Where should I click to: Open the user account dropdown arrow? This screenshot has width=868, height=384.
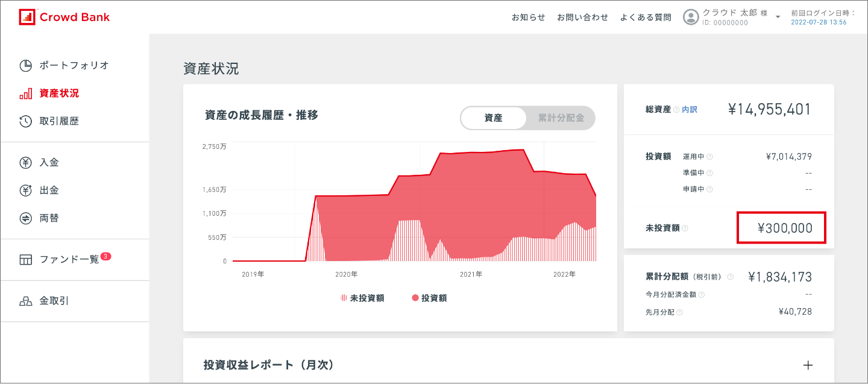(x=778, y=17)
